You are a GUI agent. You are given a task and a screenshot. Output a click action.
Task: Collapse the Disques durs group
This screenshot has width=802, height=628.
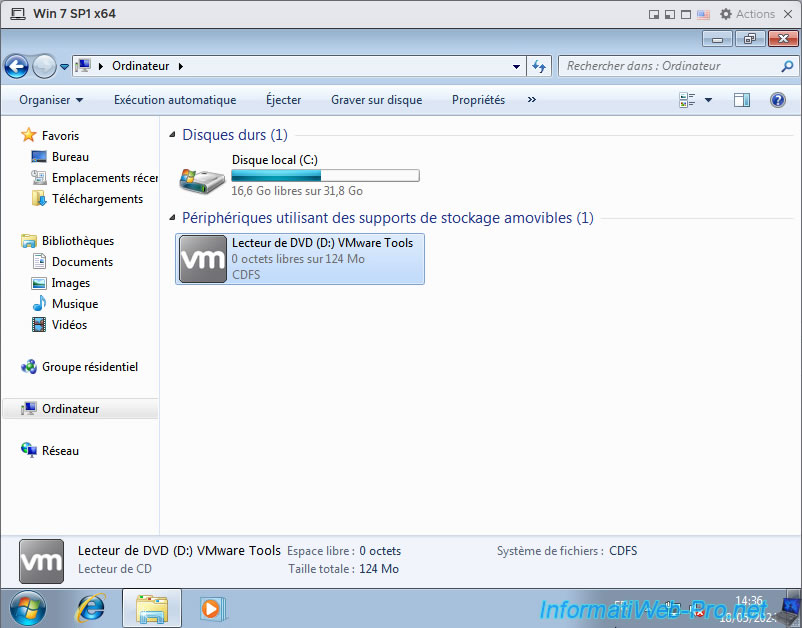point(174,135)
